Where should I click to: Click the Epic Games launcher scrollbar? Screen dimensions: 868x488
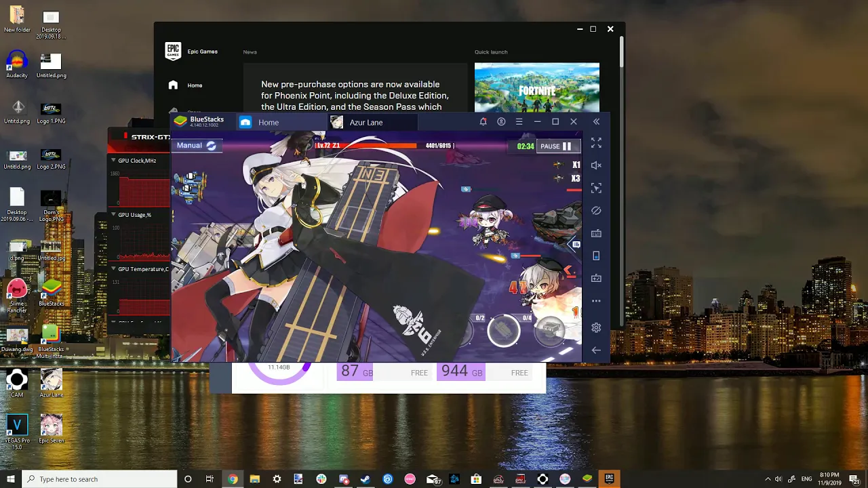(x=621, y=51)
